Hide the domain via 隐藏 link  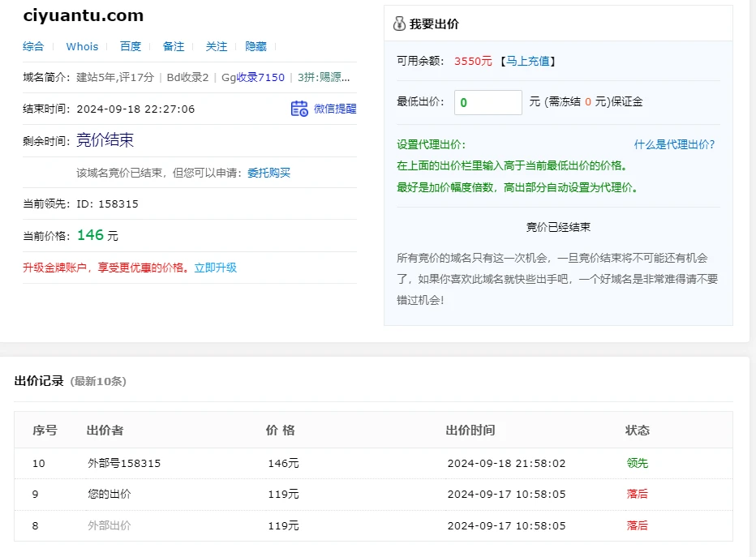(x=256, y=46)
